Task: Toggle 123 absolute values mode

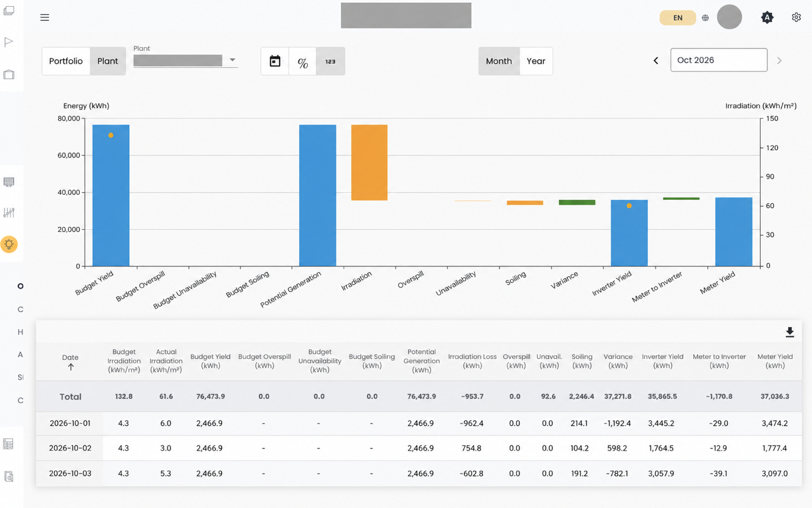Action: pos(330,61)
